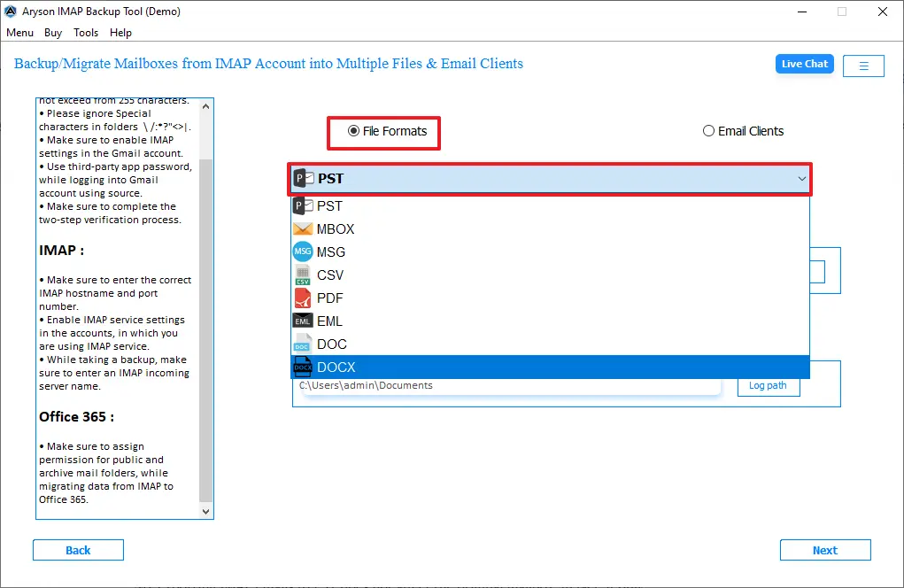Screen dimensions: 904x588
Task: Click the EML black icon
Action: tap(303, 321)
